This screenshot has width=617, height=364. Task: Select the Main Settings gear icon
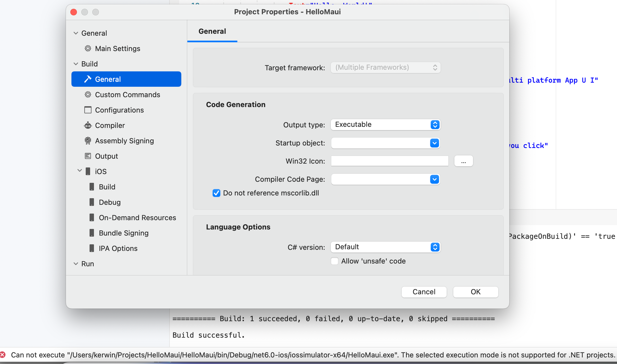(88, 48)
